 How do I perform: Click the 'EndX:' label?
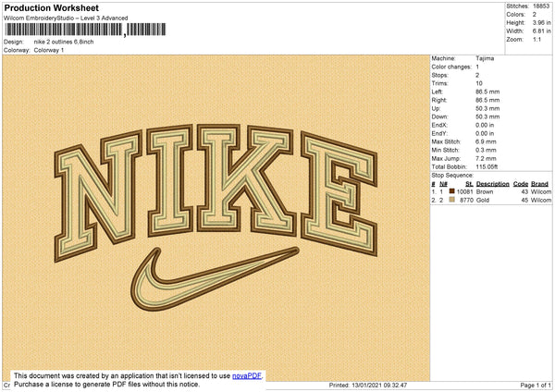click(x=439, y=125)
